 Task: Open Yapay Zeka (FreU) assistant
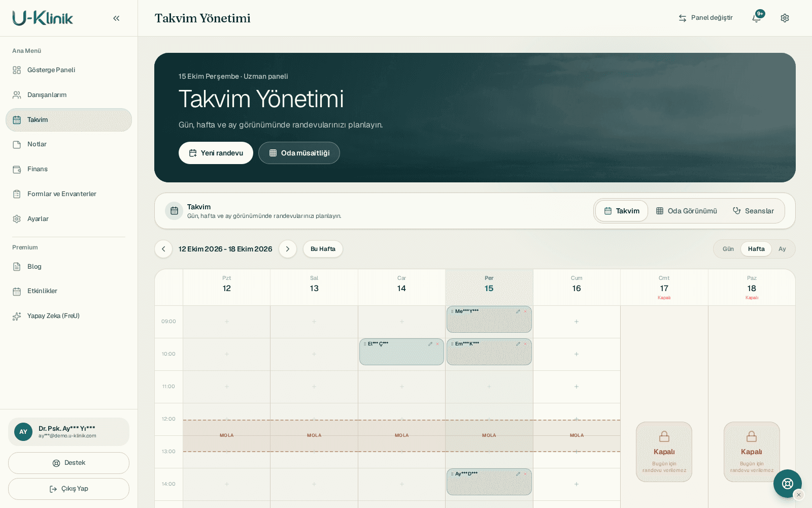[x=69, y=316]
